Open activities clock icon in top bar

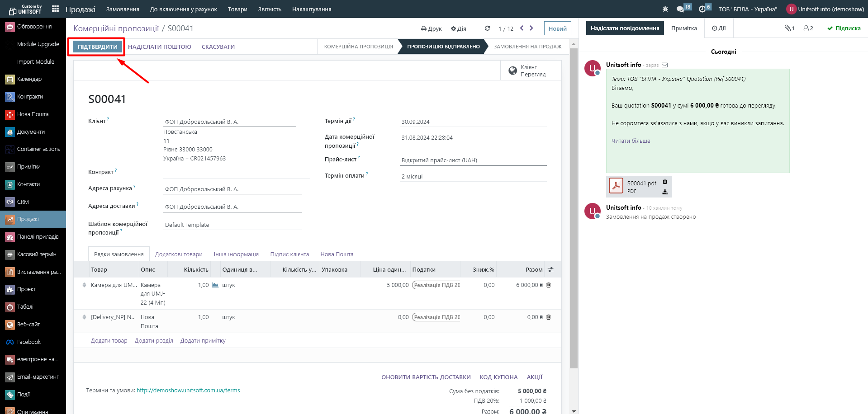point(702,9)
